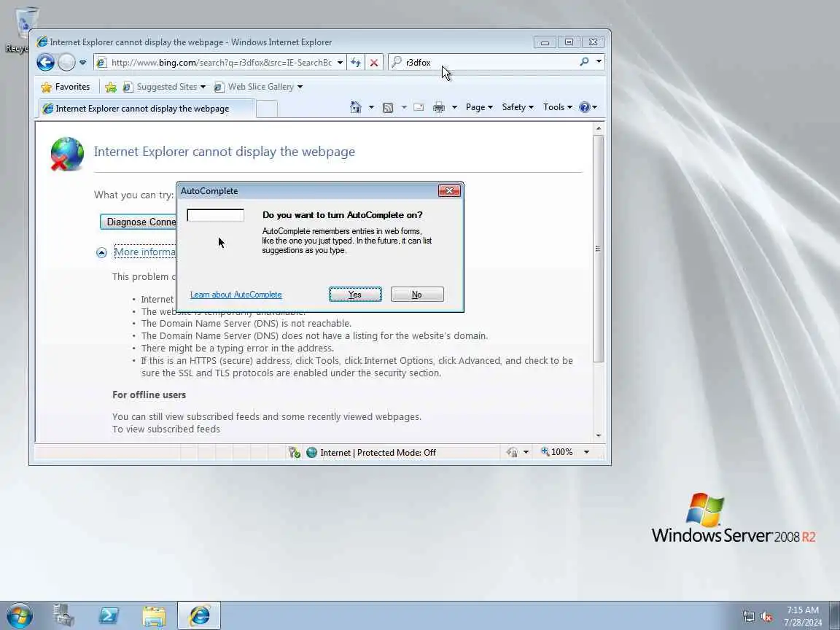Click the Print icon
Screen dimensions: 840x630
point(439,108)
